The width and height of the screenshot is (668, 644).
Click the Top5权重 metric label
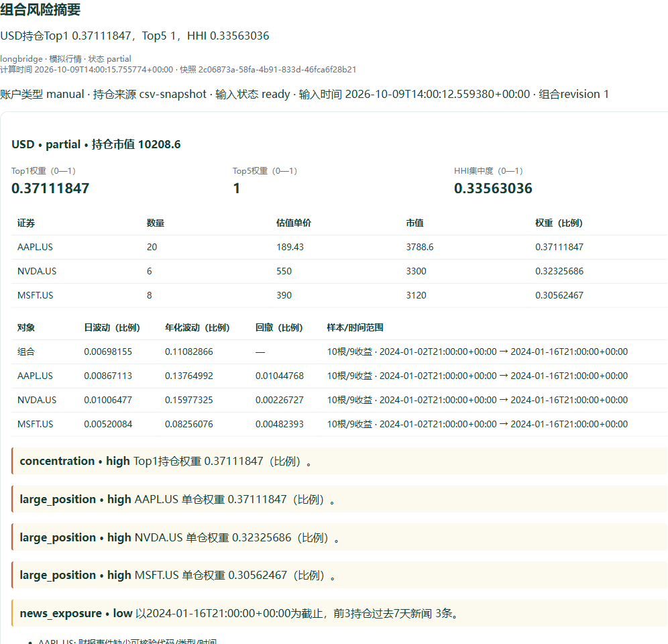265,171
